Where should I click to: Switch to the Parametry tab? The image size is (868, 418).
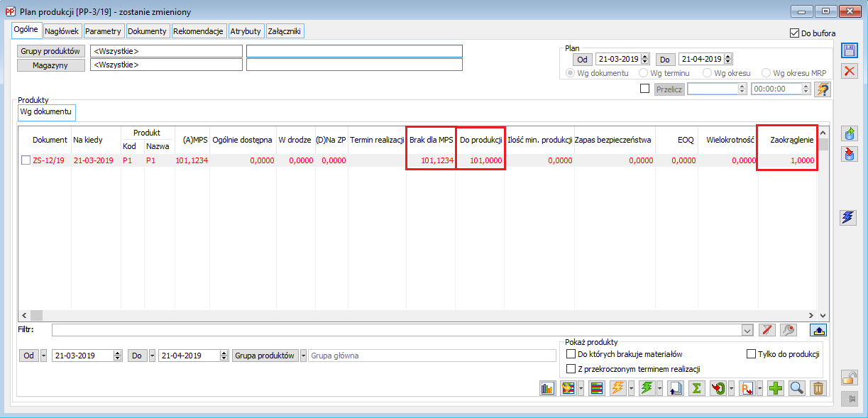104,31
